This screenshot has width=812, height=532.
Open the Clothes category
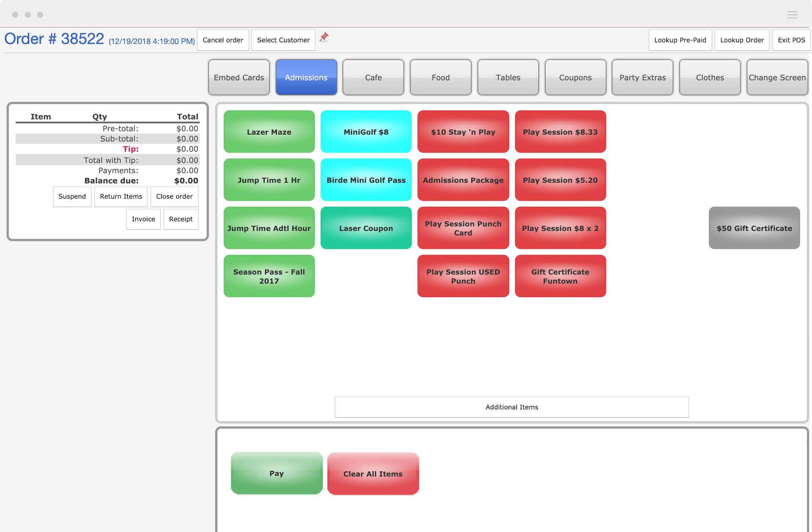709,77
